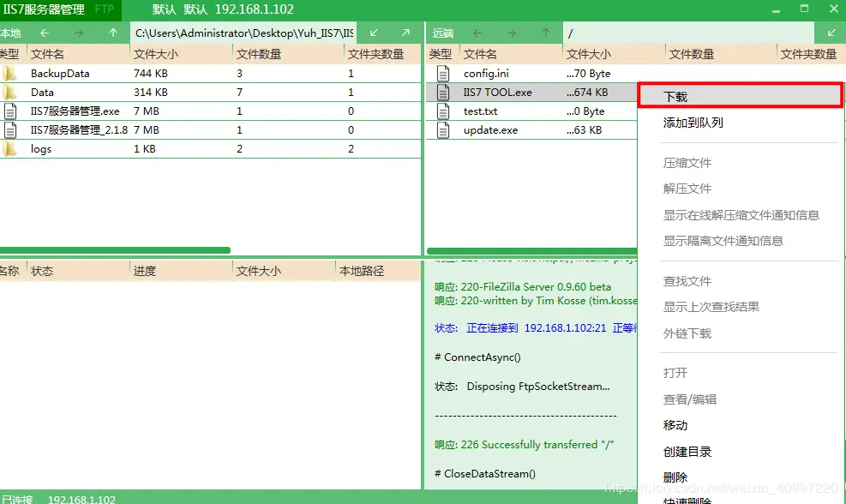Go up one folder in local pane
The image size is (846, 504).
click(x=113, y=33)
